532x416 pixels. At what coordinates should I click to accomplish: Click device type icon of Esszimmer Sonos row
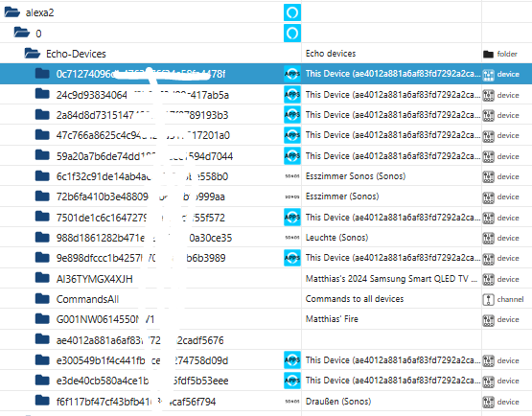[x=488, y=176]
